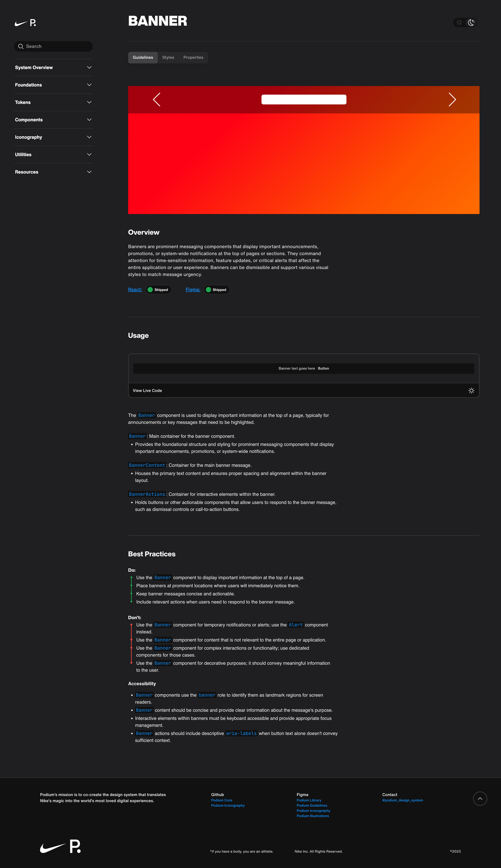501x868 pixels.
Task: Expand the Components chevron
Action: [x=89, y=120]
